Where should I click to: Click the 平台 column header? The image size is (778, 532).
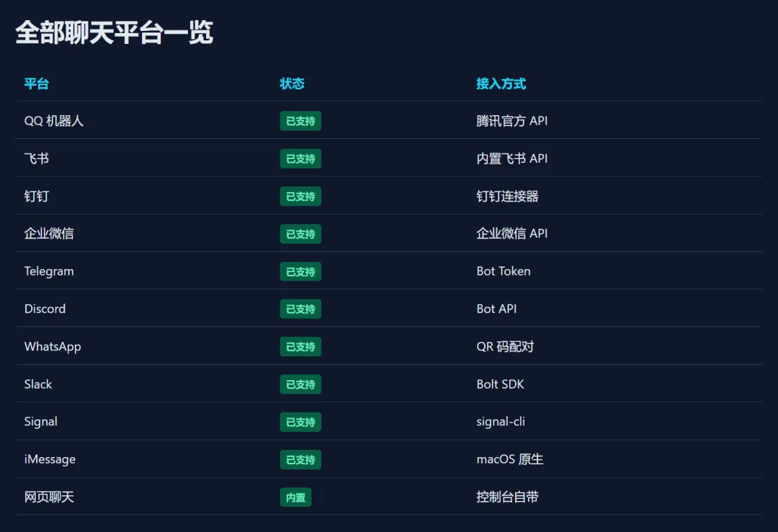click(x=37, y=84)
